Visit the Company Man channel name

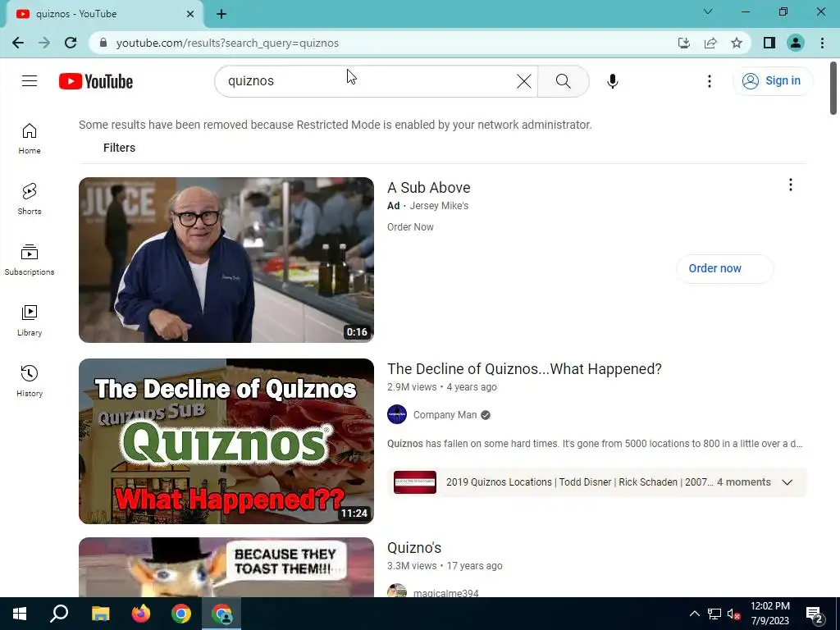(445, 415)
